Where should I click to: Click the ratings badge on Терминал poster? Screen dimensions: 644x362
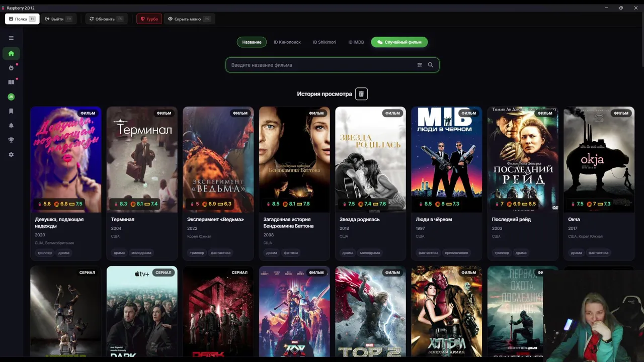(x=136, y=204)
